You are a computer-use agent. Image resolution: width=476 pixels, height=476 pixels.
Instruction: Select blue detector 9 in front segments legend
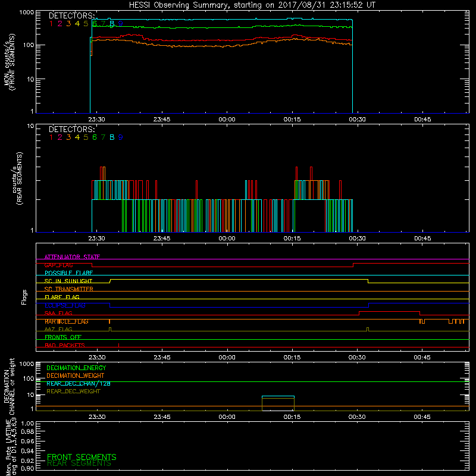pos(121,24)
